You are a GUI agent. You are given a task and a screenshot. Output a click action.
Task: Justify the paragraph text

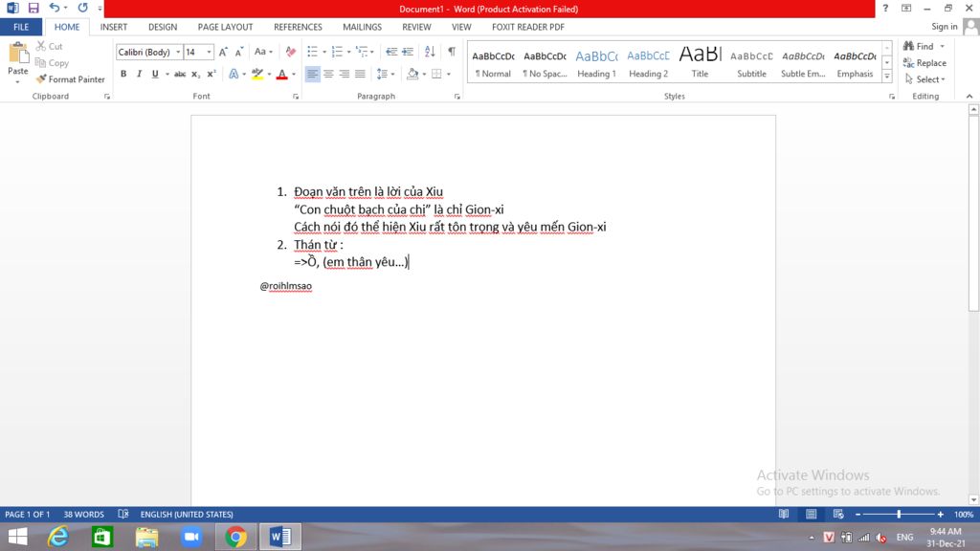pos(360,74)
